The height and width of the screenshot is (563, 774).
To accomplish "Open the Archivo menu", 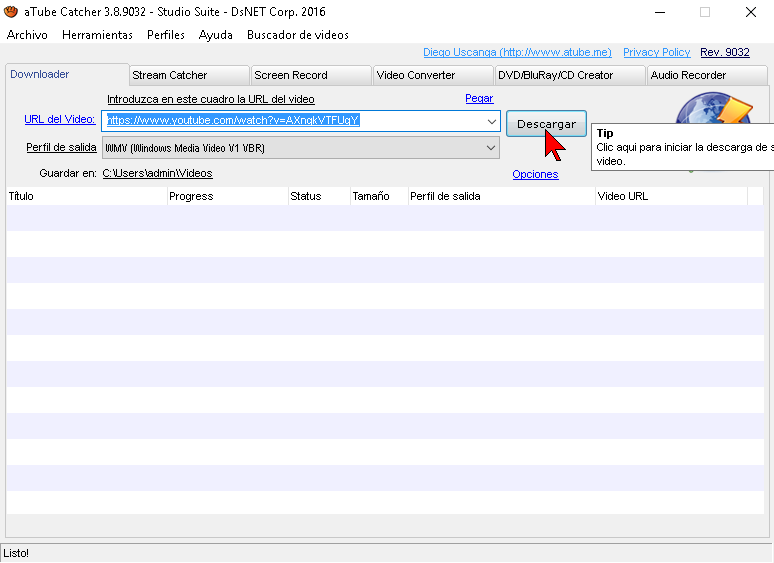I will click(x=27, y=35).
